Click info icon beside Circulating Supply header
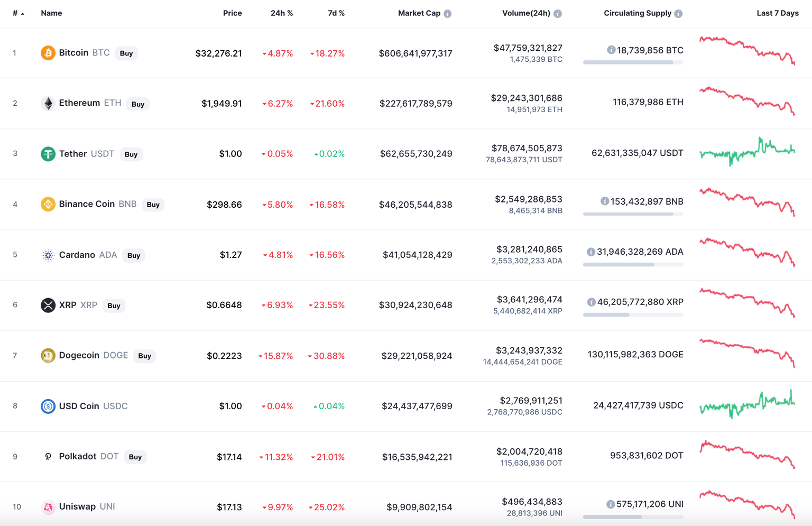Viewport: 812px width, 526px height. click(x=678, y=14)
